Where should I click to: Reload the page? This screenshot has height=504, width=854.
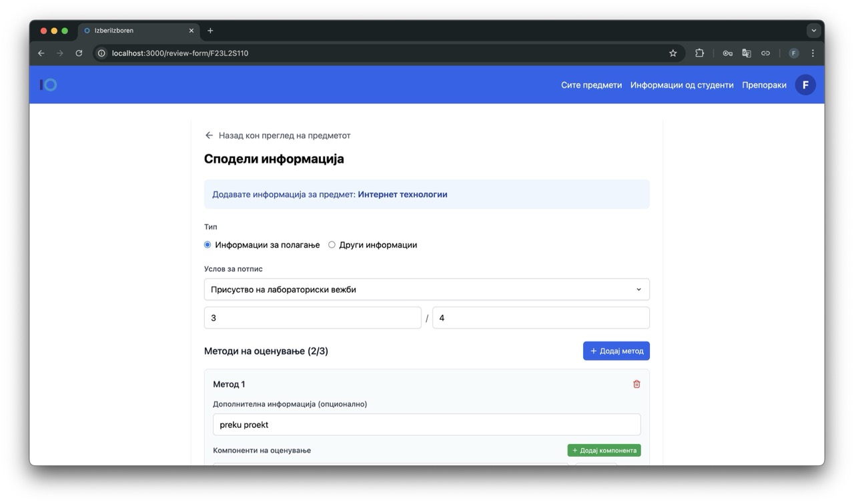(79, 53)
